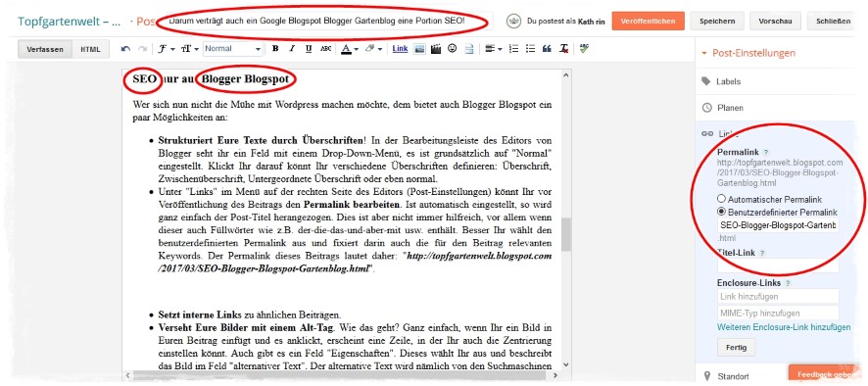The width and height of the screenshot is (868, 386).
Task: Open help icon next to Titel-Link
Action: (762, 253)
